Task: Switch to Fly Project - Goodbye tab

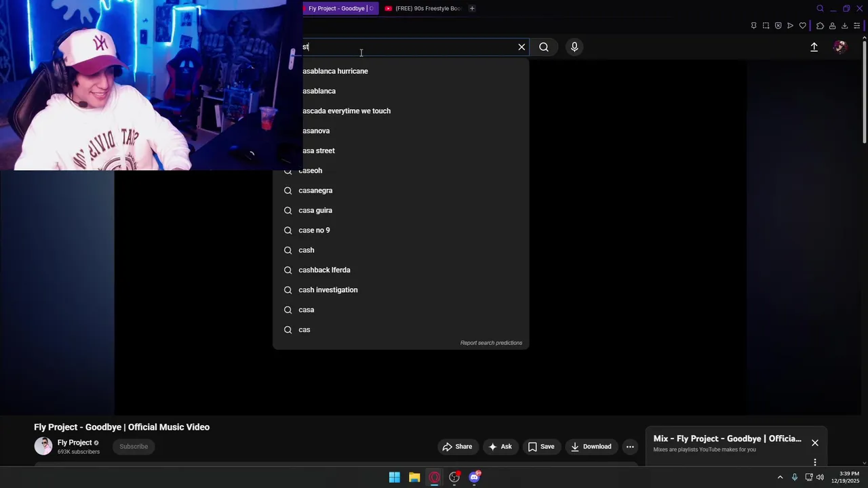Action: click(x=340, y=8)
